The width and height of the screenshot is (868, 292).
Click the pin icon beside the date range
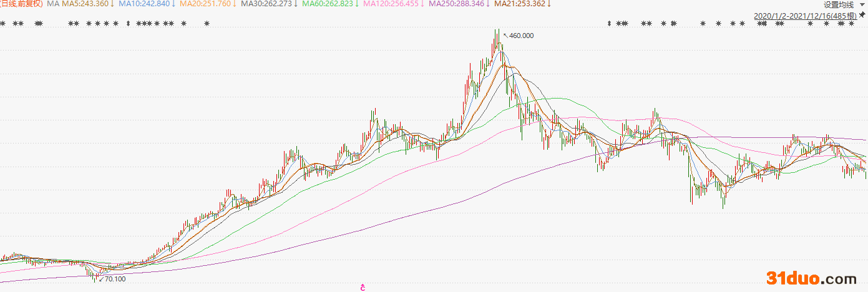tap(862, 14)
